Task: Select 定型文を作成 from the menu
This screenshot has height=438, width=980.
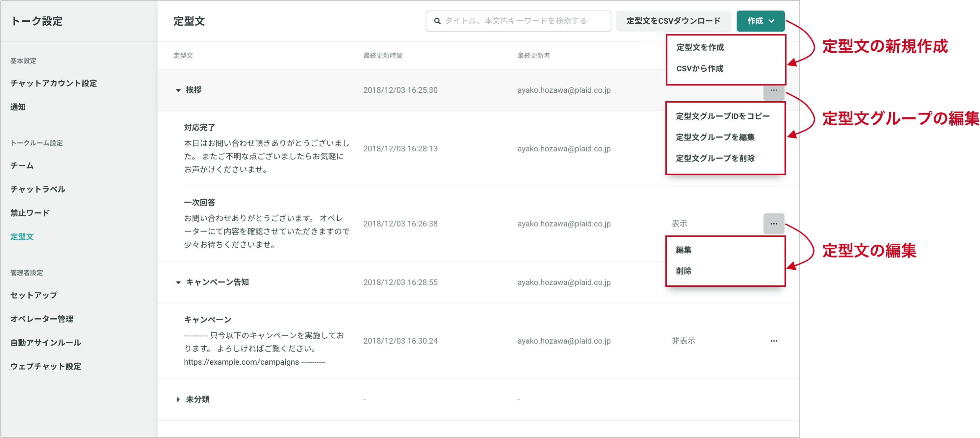Action: tap(700, 47)
